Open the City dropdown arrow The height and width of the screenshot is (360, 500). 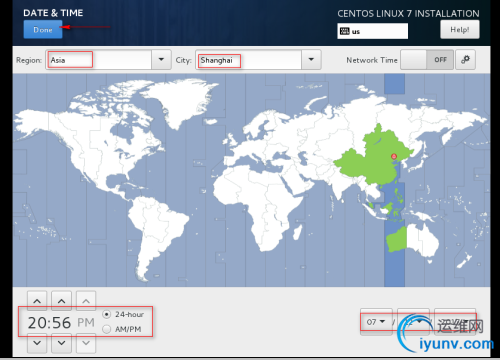coord(311,60)
